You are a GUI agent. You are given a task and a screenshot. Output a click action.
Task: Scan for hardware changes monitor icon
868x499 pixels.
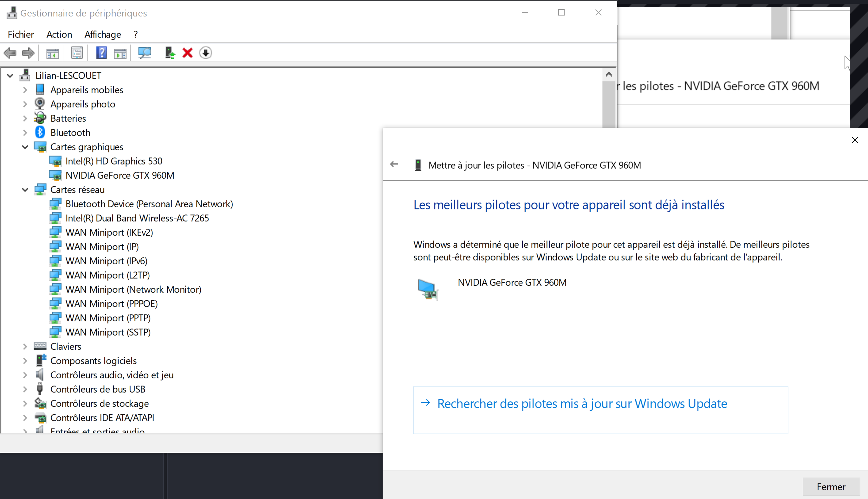coord(144,53)
